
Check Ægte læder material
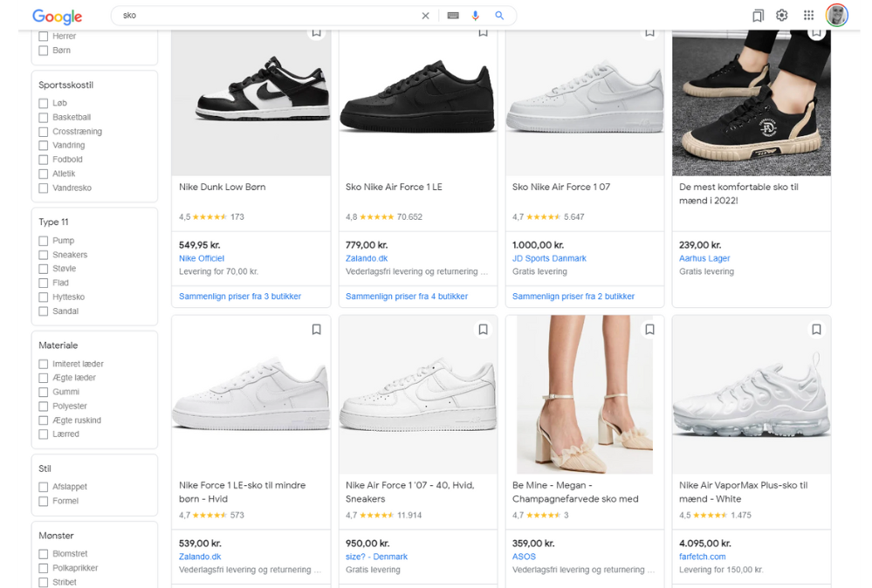click(x=44, y=379)
